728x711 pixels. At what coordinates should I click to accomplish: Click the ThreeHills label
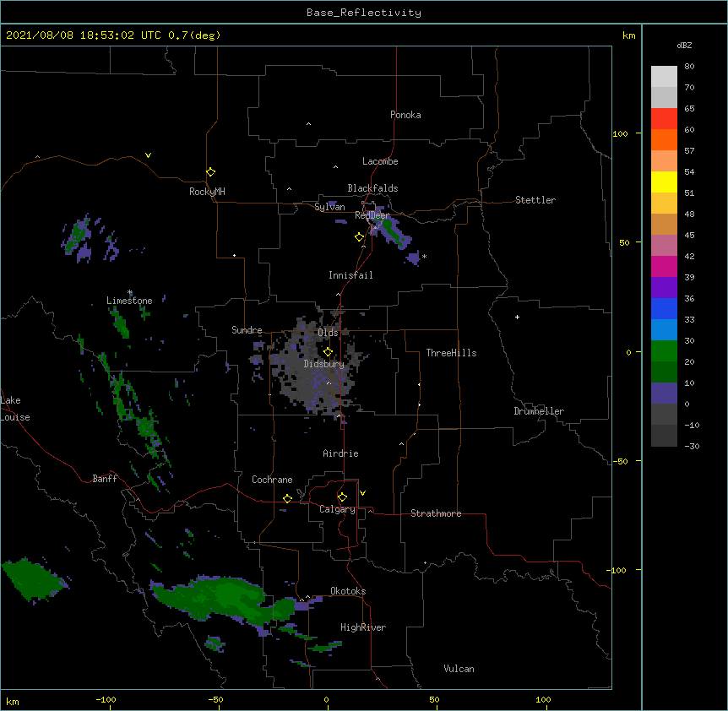click(451, 353)
